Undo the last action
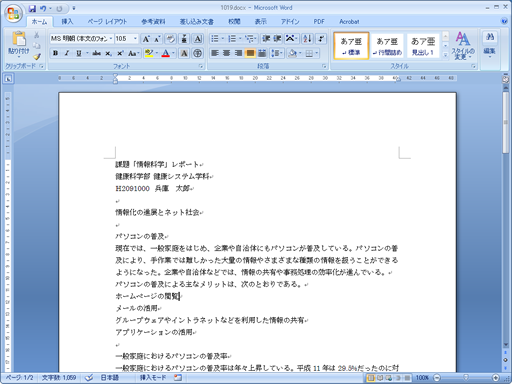Viewport: 512px width, 384px height. [x=43, y=8]
